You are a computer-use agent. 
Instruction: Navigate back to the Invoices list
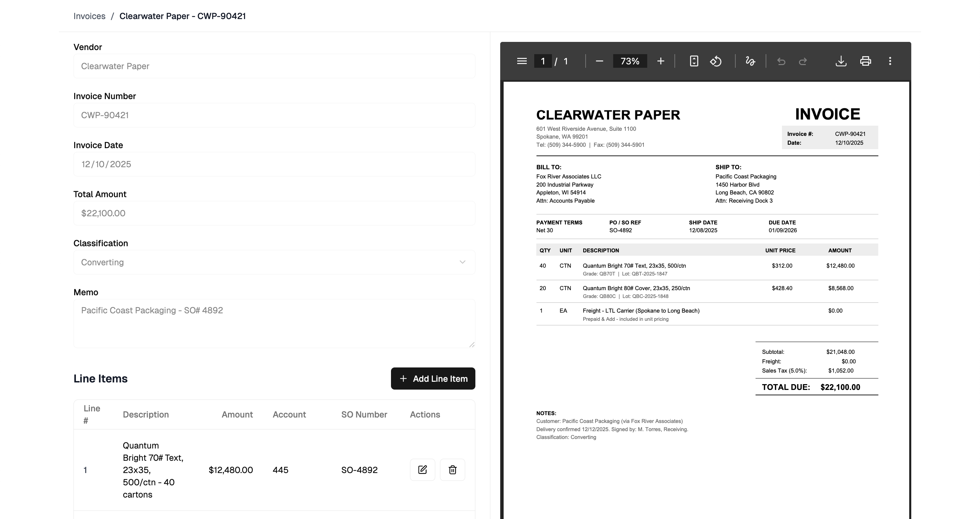[x=89, y=16]
